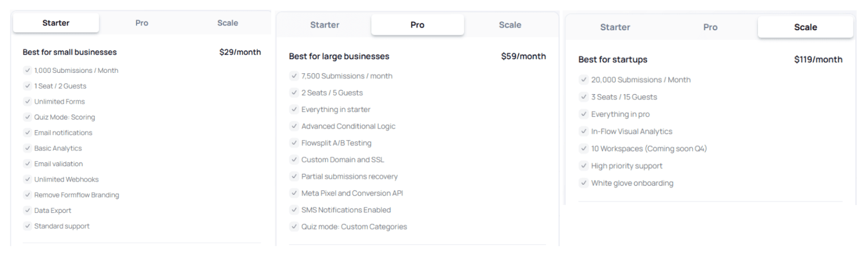Screen dimensions: 868x256
Task: Select the Scale tab in the $29/month card
Action: (227, 23)
